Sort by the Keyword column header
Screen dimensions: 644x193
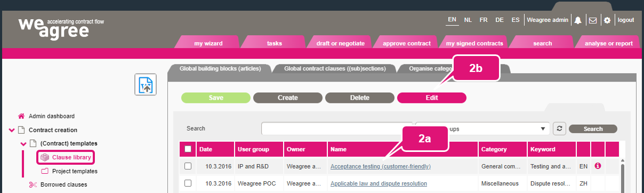point(551,149)
